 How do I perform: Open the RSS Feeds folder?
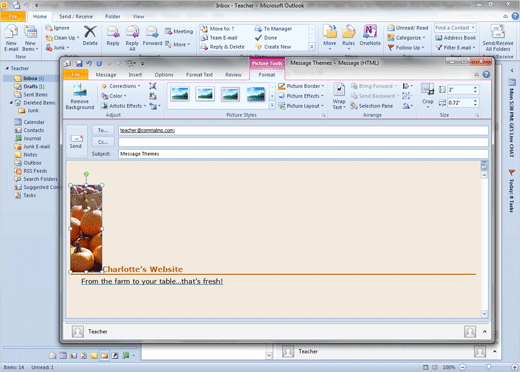click(31, 171)
